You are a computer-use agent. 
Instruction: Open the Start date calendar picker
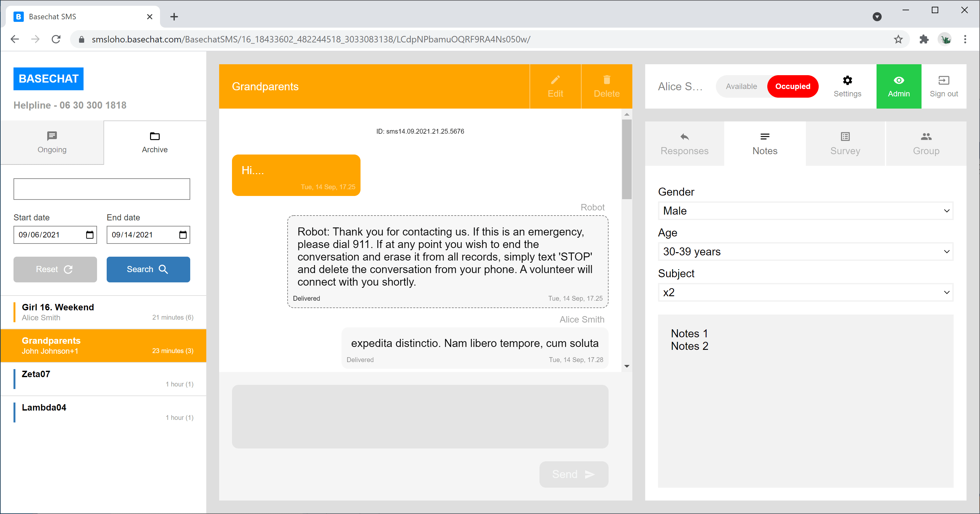89,235
